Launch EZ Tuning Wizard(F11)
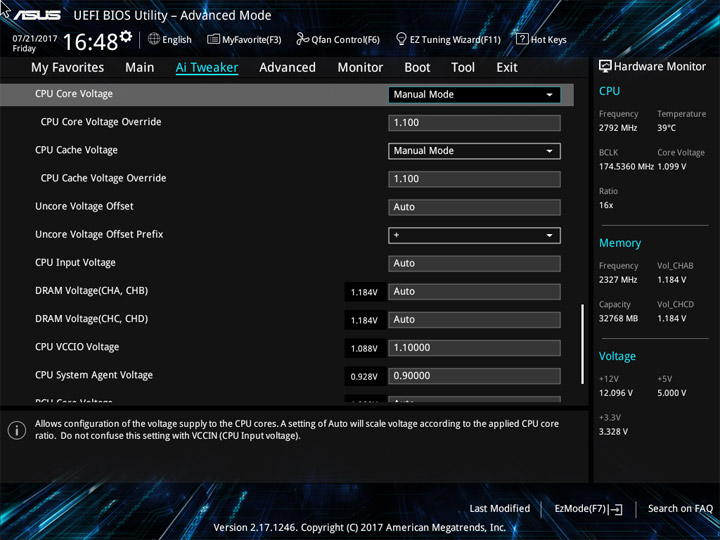720x540 pixels. (x=448, y=39)
